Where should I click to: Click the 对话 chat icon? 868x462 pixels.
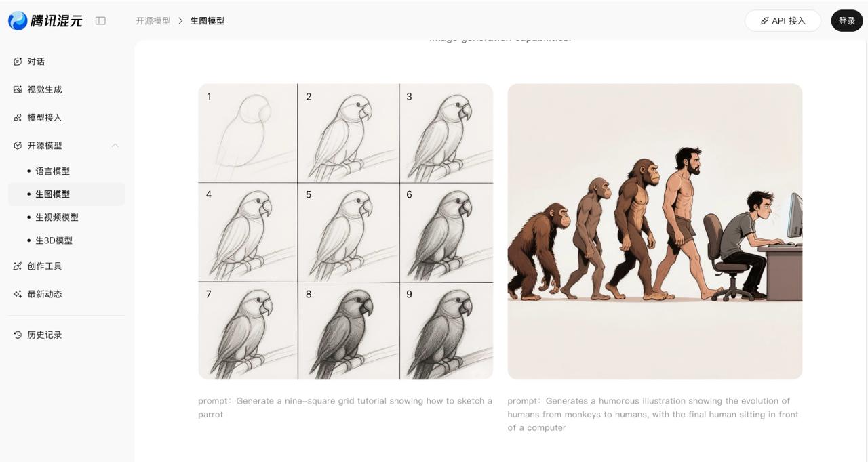pyautogui.click(x=18, y=62)
